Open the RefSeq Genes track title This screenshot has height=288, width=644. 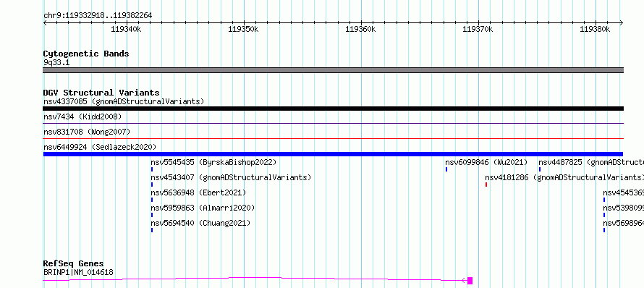tap(74, 263)
